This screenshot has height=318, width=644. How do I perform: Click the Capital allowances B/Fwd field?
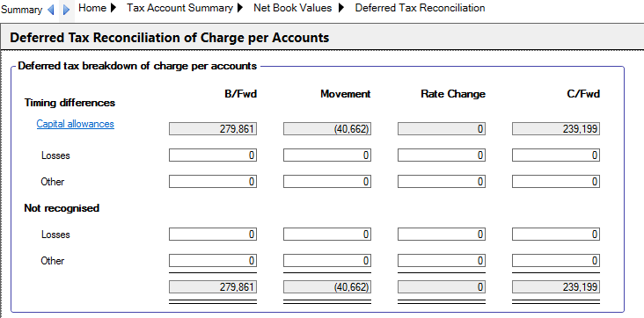(x=213, y=129)
